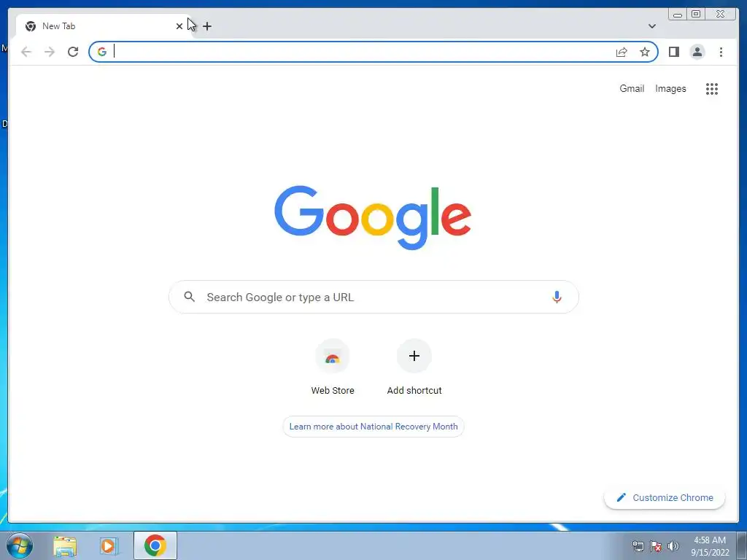The height and width of the screenshot is (560, 747).
Task: Reload the current page
Action: 73,52
